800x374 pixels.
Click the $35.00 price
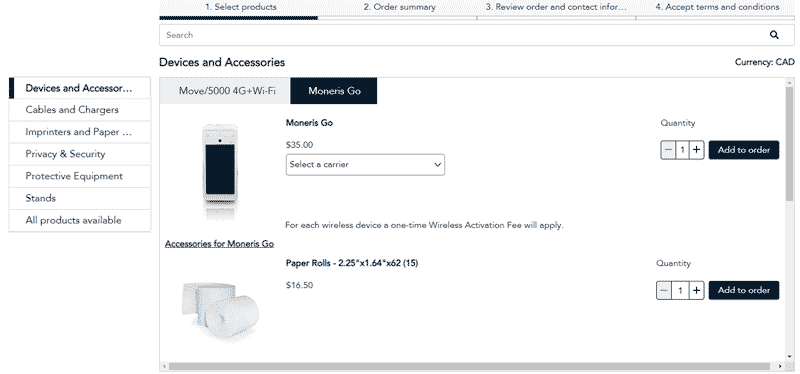point(299,145)
